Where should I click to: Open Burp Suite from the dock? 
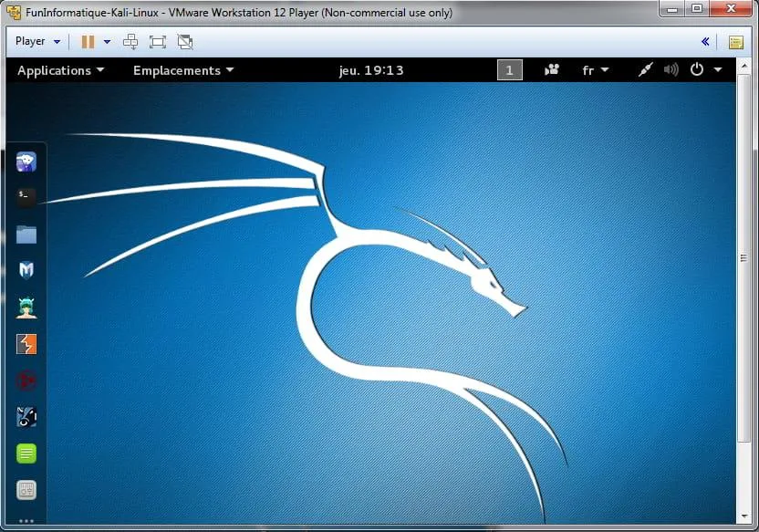(26, 344)
